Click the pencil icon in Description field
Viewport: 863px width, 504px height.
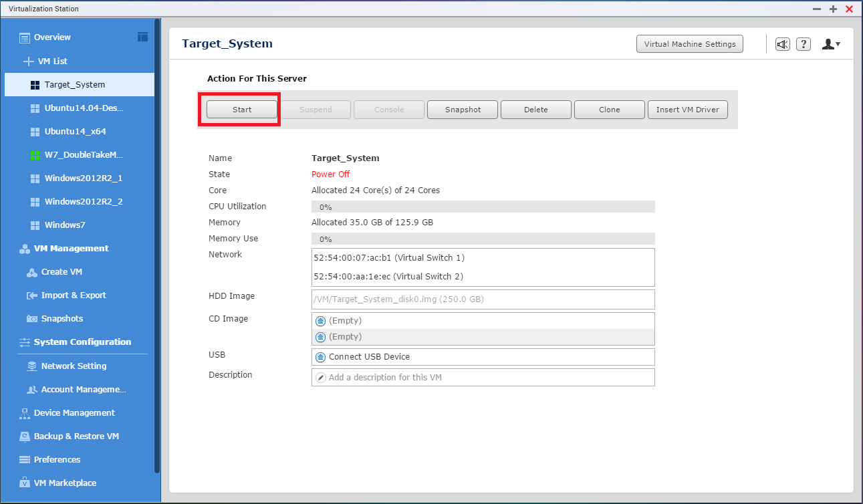[x=320, y=378]
